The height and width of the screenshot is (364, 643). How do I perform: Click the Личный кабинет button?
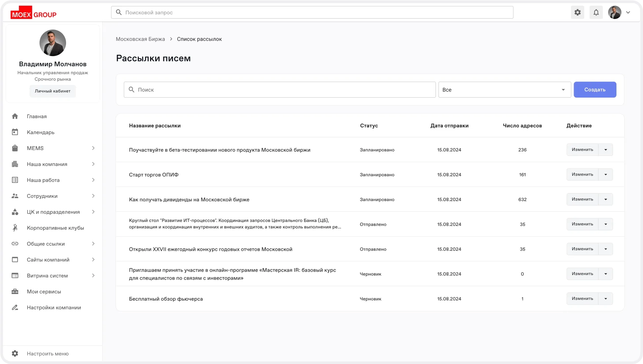pyautogui.click(x=52, y=91)
